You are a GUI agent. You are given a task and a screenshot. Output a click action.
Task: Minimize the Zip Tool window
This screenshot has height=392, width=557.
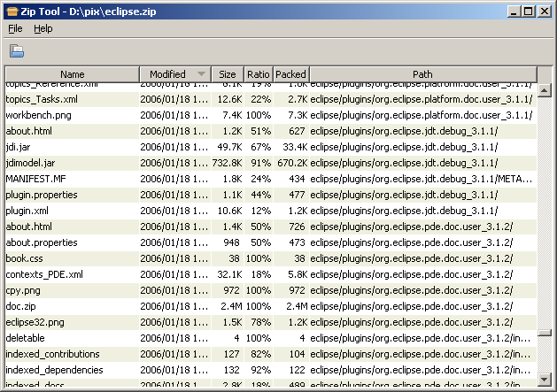514,12
